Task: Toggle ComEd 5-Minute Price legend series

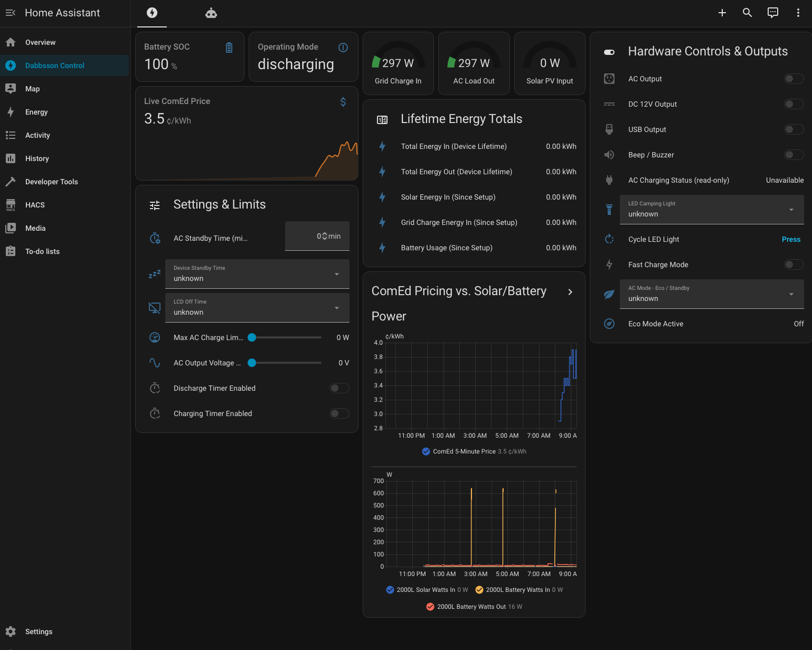Action: click(474, 451)
